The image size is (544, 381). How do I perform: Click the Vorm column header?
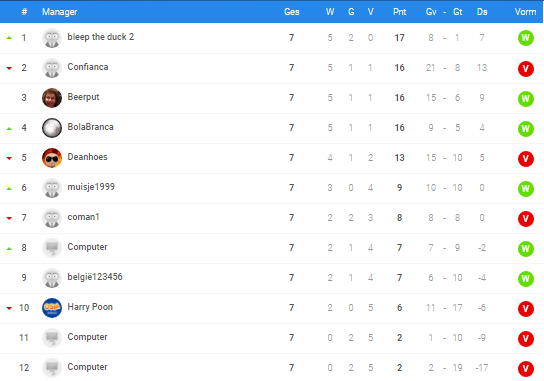coord(525,12)
